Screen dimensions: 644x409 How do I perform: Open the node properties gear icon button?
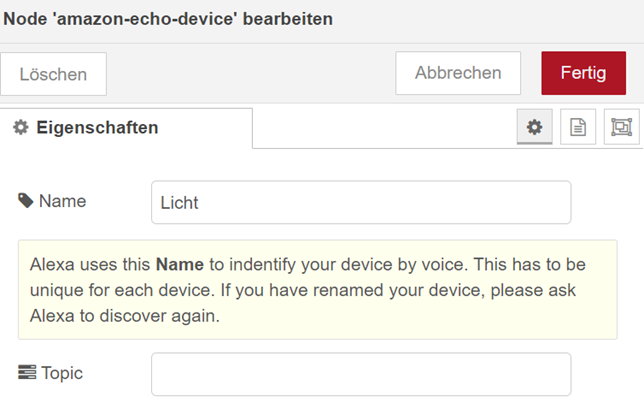(x=534, y=127)
